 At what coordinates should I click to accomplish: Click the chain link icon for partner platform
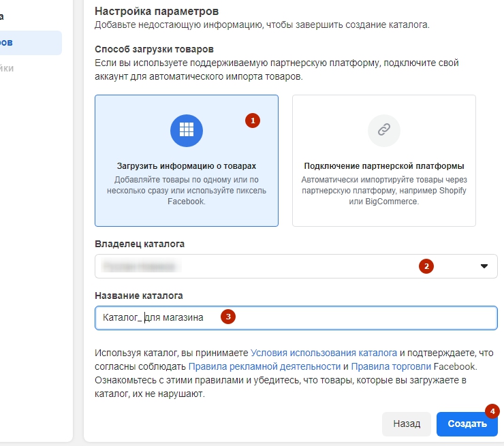coord(384,129)
